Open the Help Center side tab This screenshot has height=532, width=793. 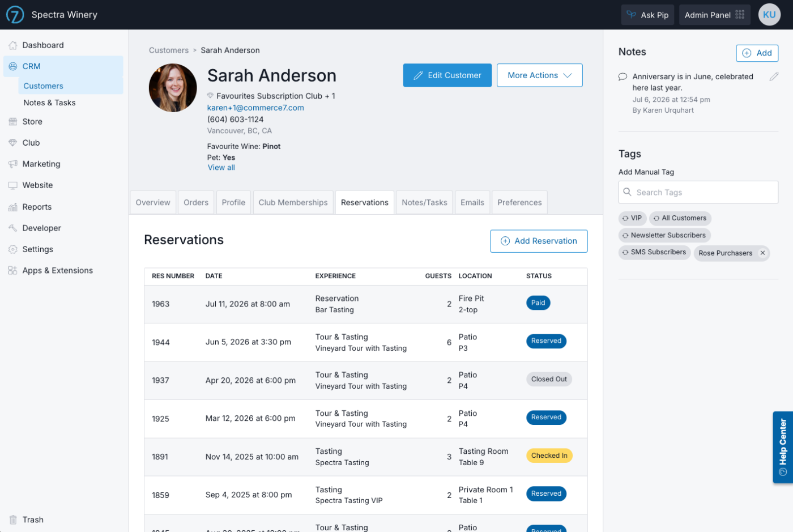coord(783,447)
